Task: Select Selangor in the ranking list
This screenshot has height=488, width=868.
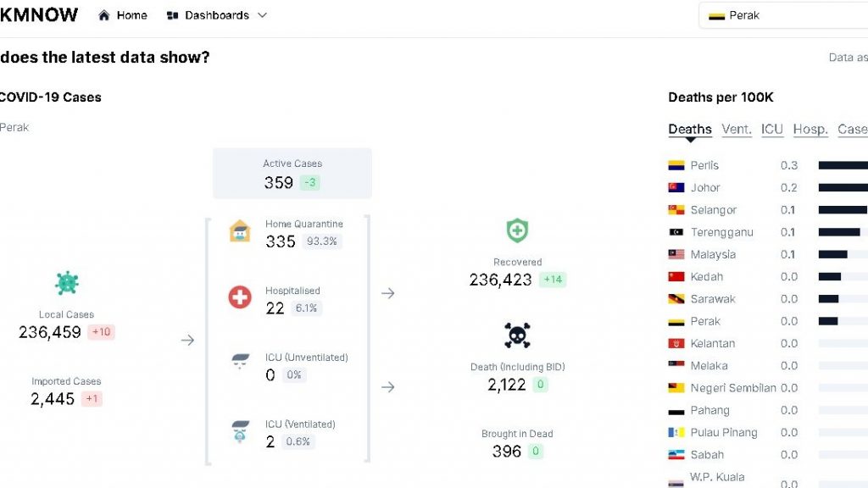Action: tap(713, 210)
